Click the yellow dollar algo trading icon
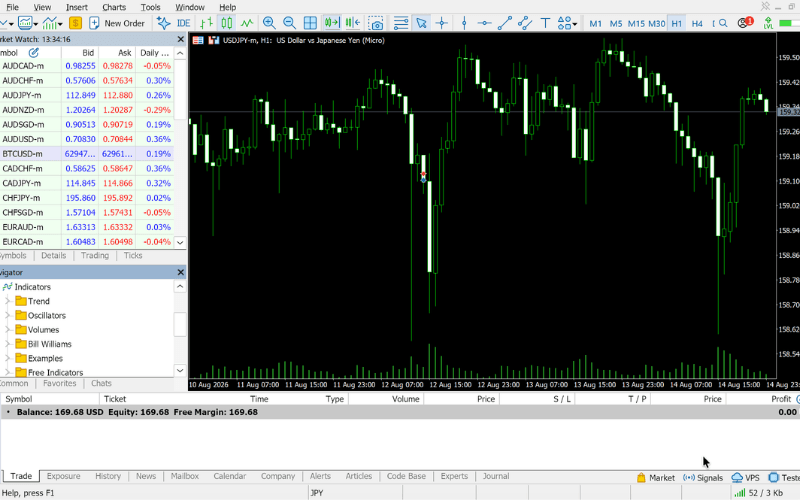This screenshot has width=800, height=500. pyautogui.click(x=76, y=23)
